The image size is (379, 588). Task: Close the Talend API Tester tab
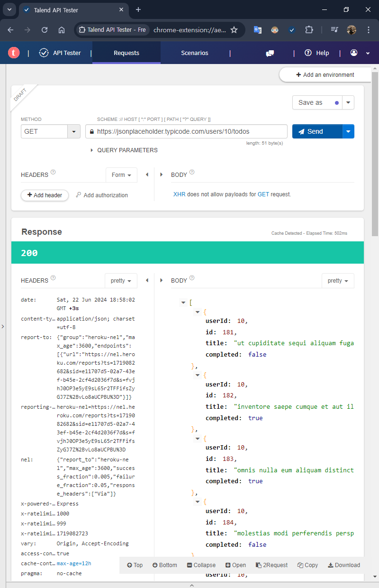click(x=121, y=9)
